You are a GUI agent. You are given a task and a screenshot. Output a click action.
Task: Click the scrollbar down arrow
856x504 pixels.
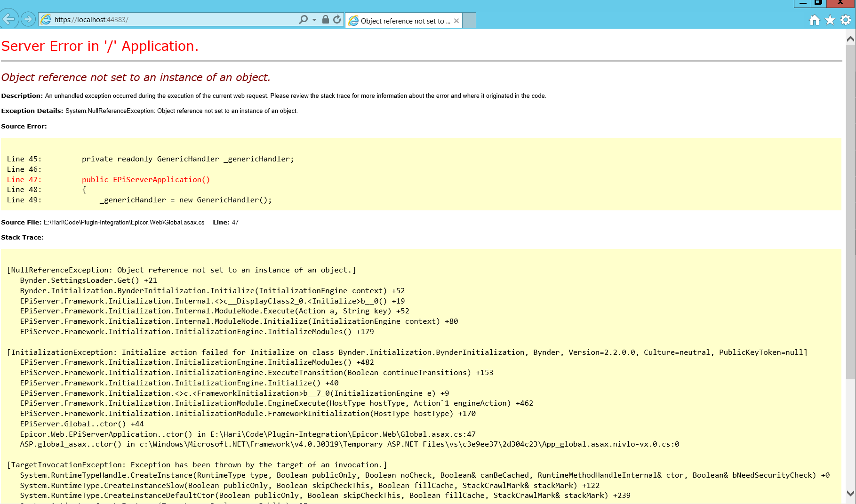[x=850, y=494]
